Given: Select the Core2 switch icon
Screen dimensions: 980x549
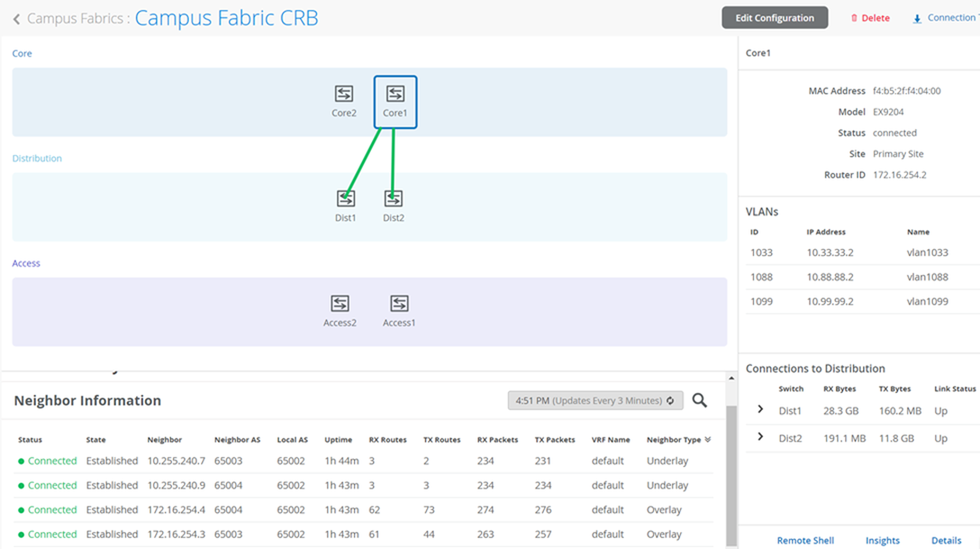Looking at the screenshot, I should pyautogui.click(x=344, y=94).
